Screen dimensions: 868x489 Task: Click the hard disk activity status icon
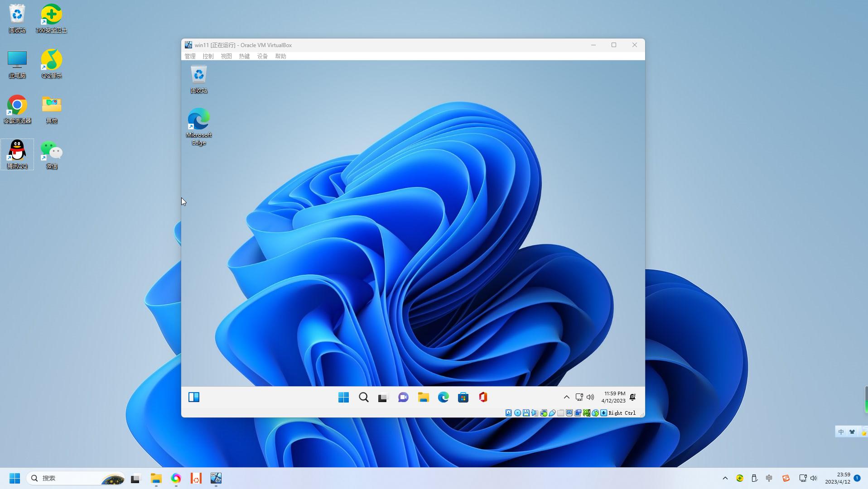[x=509, y=413]
